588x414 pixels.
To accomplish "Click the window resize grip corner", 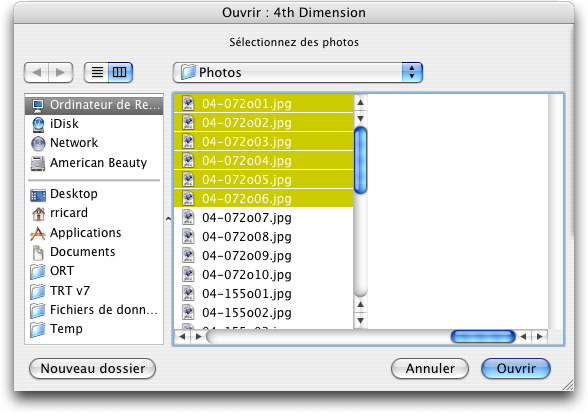I will (x=568, y=385).
